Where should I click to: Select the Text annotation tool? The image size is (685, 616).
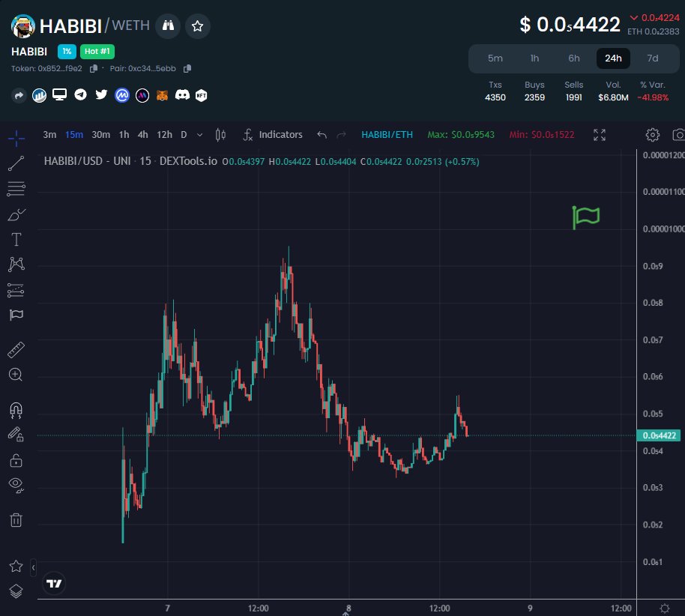click(16, 239)
